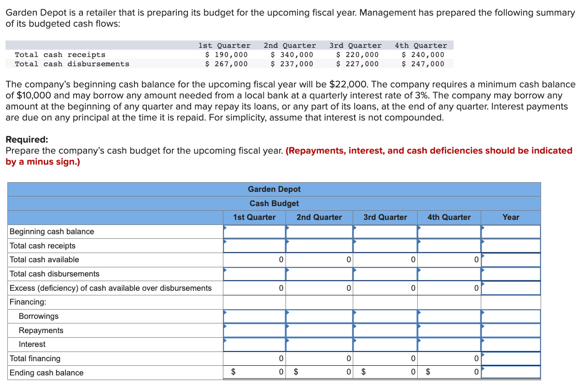Screen dimensions: 583x392
Task: Click Beginning cash balance 4th Quarter input
Action: (x=449, y=231)
